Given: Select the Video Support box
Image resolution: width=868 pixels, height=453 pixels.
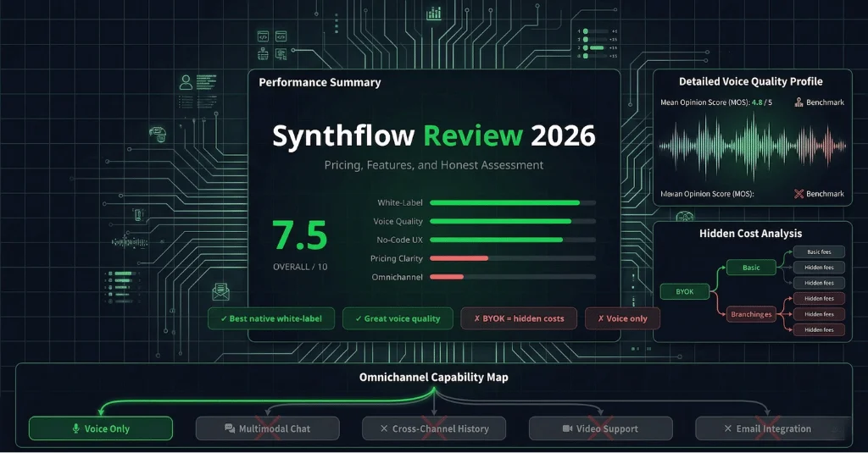Looking at the screenshot, I should coord(601,428).
